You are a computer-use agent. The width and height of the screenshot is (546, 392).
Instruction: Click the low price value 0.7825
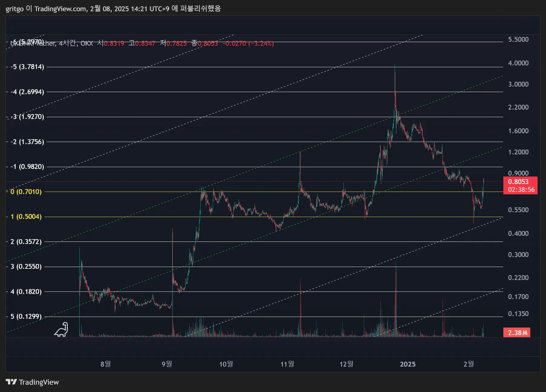coord(176,43)
